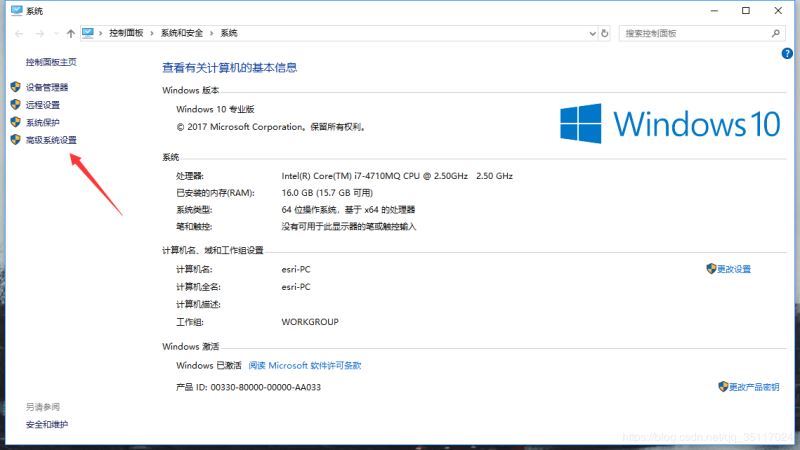Click the back navigation arrow

(20, 33)
